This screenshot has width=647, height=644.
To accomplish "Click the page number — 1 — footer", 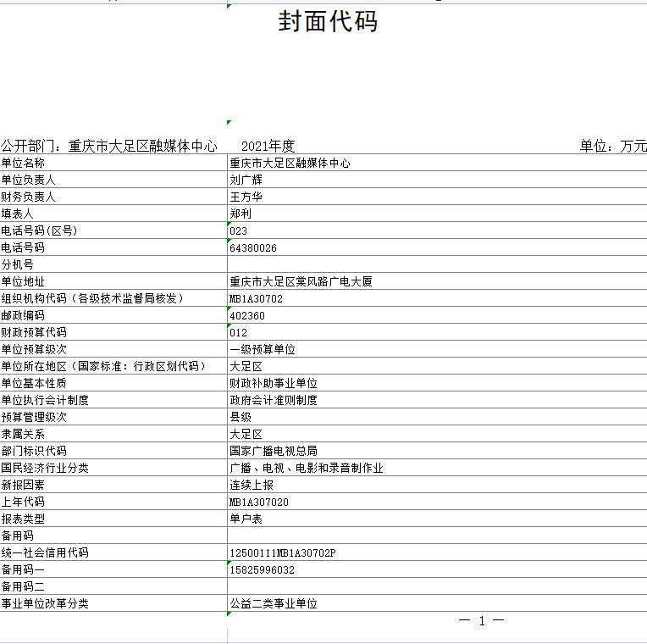I will click(x=482, y=620).
